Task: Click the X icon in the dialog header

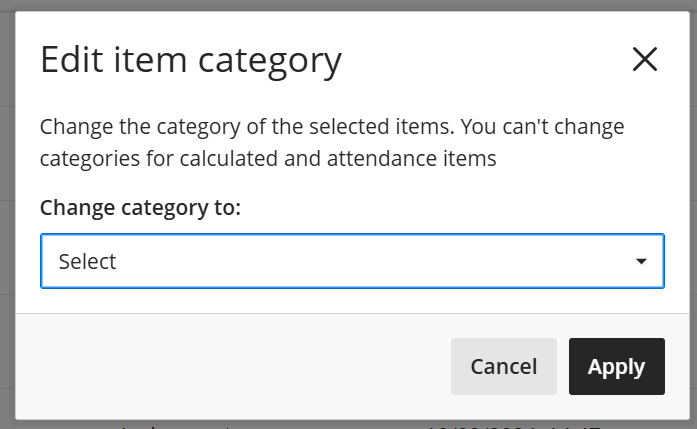Action: 645,60
